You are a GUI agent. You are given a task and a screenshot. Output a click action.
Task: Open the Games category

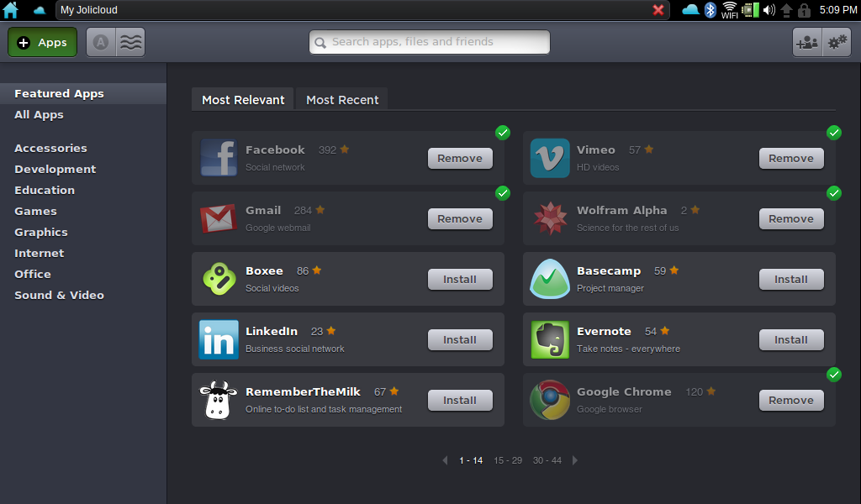(35, 211)
